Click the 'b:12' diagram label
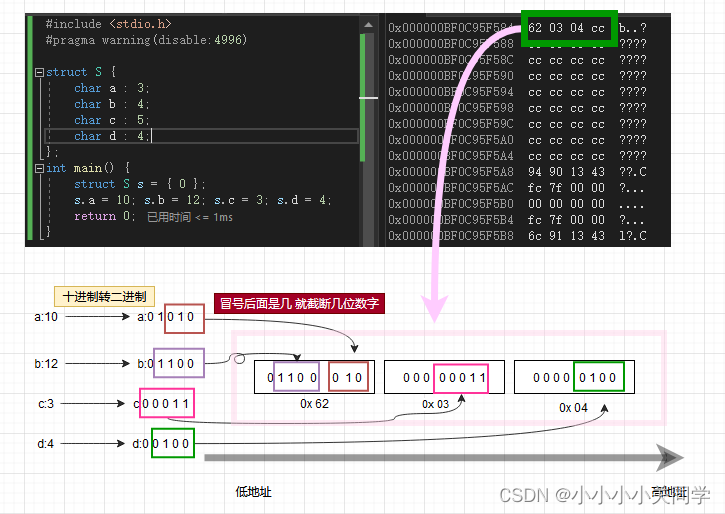 click(x=46, y=364)
